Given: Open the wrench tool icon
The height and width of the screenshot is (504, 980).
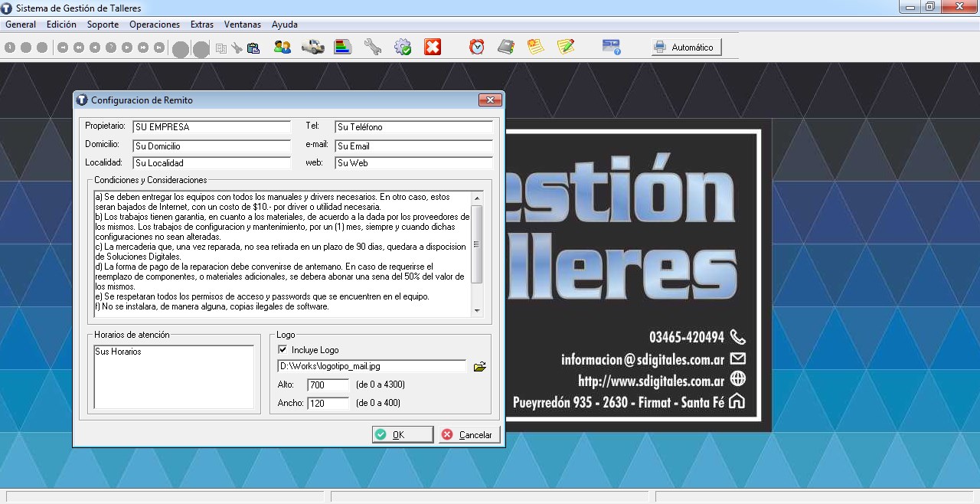Looking at the screenshot, I should coord(372,47).
